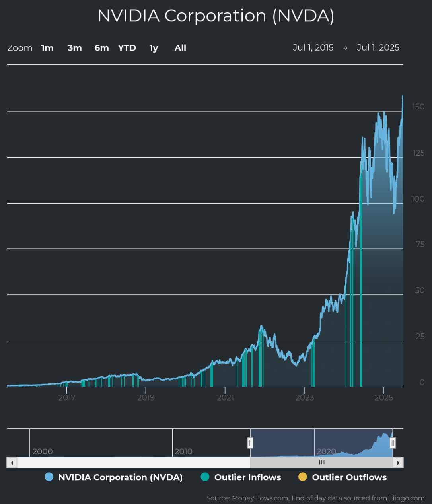Toggle Outlier Outflows series legend
432x504 pixels.
point(342,477)
